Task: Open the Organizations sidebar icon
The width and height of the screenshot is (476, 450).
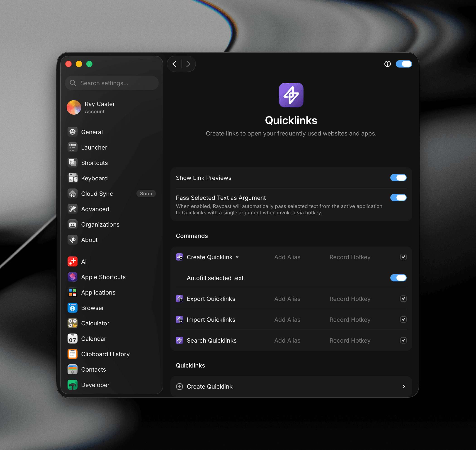Action: tap(73, 224)
